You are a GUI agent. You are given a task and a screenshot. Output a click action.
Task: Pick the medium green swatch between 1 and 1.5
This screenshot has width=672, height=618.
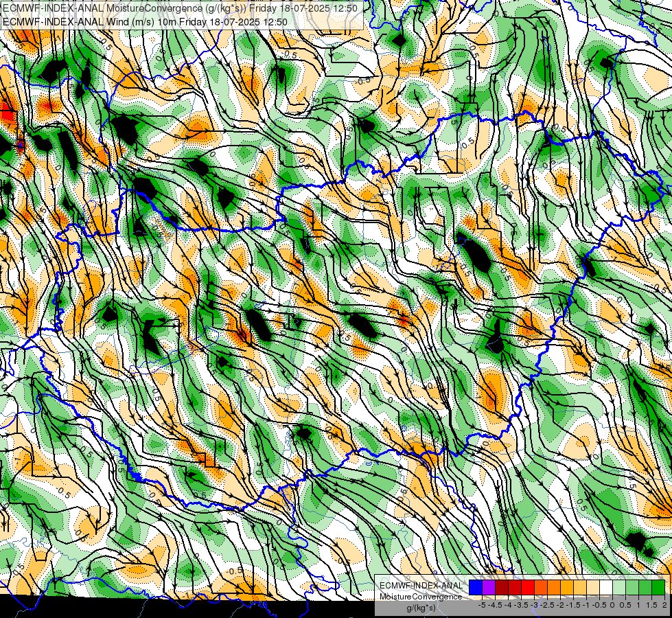[x=645, y=588]
